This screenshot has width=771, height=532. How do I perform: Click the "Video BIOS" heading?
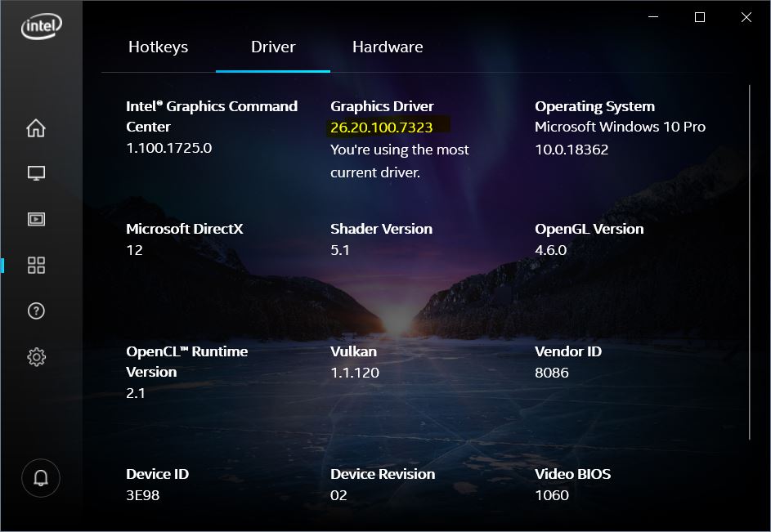tap(573, 474)
